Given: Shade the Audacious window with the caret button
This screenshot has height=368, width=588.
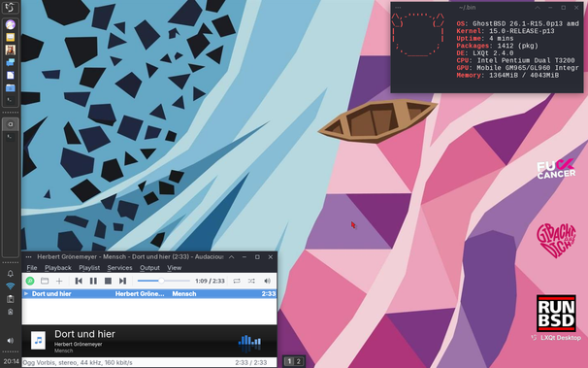Looking at the screenshot, I should pyautogui.click(x=231, y=257).
